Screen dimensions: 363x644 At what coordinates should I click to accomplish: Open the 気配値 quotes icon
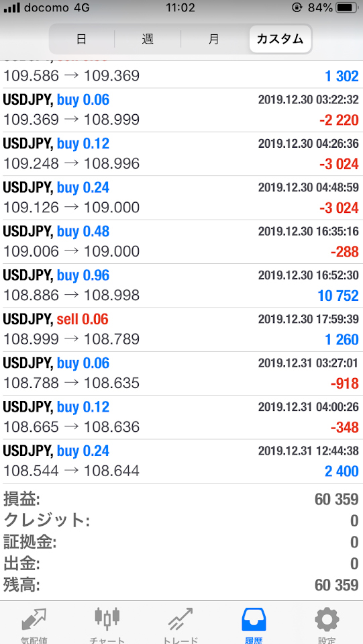click(x=34, y=620)
